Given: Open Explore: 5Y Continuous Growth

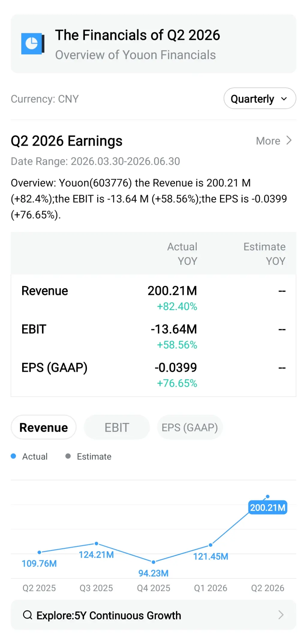Looking at the screenshot, I should tap(153, 615).
